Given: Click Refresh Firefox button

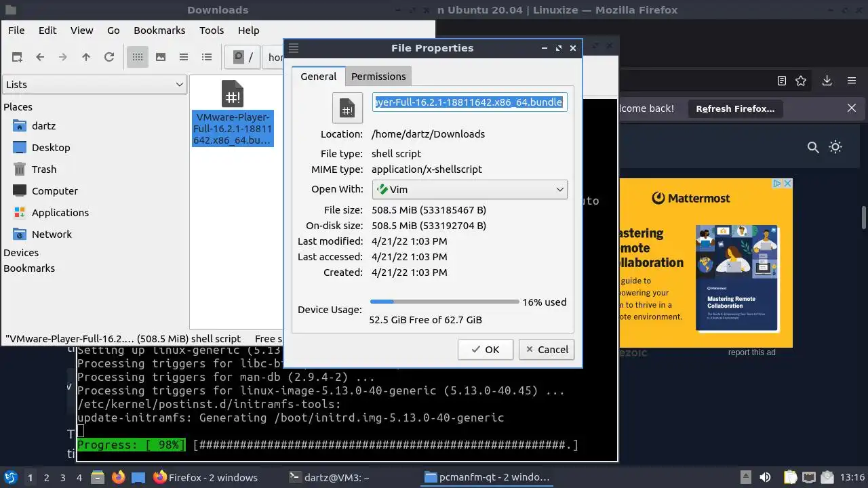Looking at the screenshot, I should pyautogui.click(x=735, y=108).
